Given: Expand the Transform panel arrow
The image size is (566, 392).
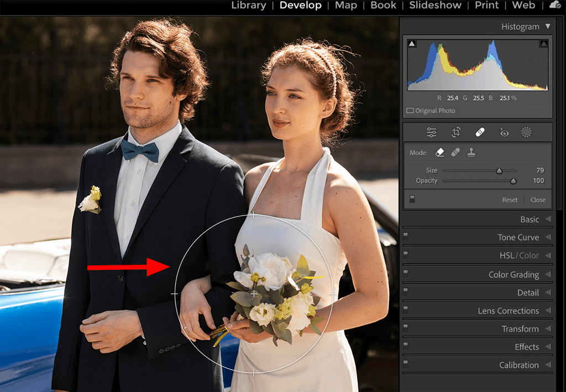Looking at the screenshot, I should tap(548, 328).
